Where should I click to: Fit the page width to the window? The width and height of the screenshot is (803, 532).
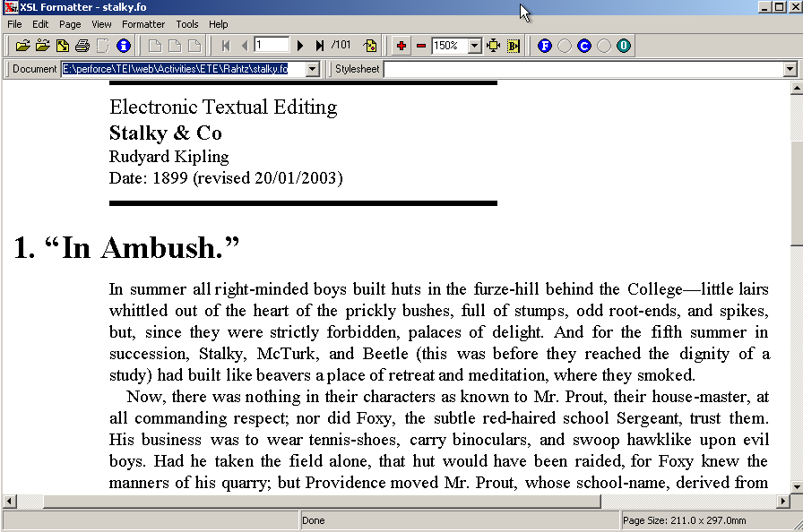click(513, 45)
